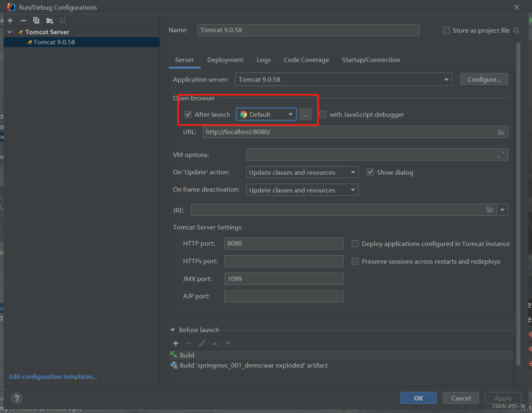Click the URL field browse folder icon

(x=501, y=132)
